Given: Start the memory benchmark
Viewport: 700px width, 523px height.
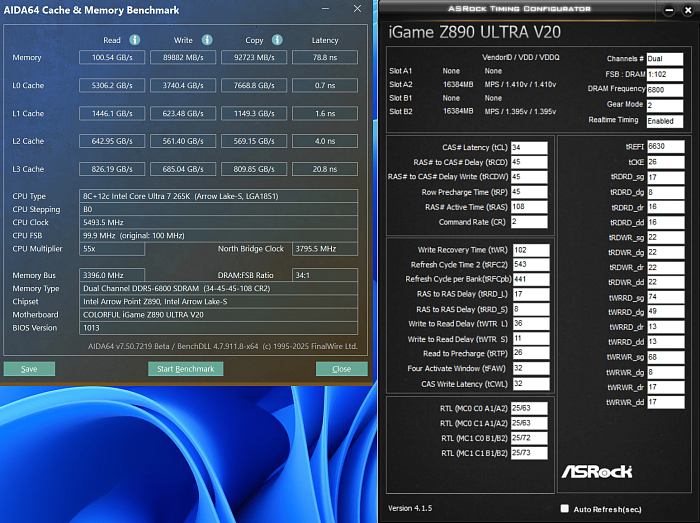Looking at the screenshot, I should pyautogui.click(x=185, y=369).
